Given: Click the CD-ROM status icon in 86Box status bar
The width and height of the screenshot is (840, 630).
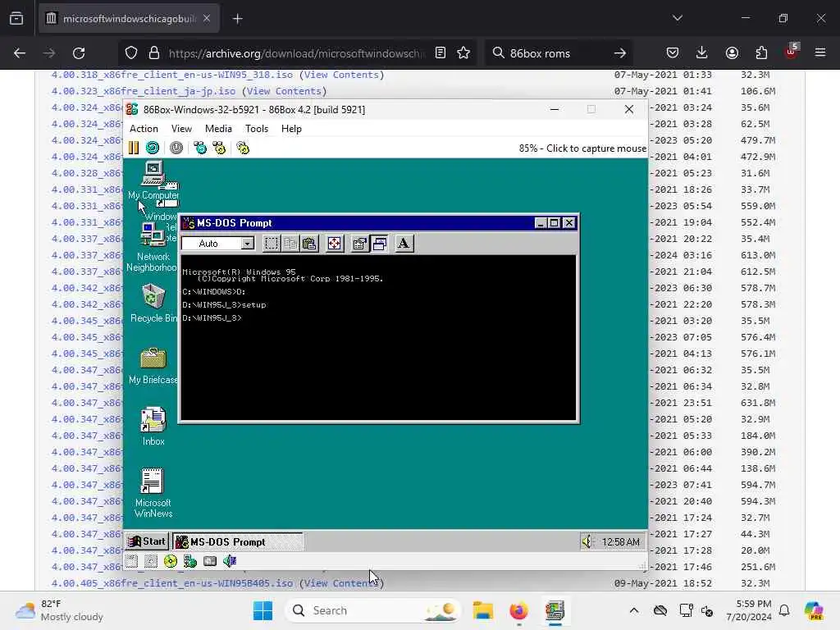Looking at the screenshot, I should tap(171, 561).
